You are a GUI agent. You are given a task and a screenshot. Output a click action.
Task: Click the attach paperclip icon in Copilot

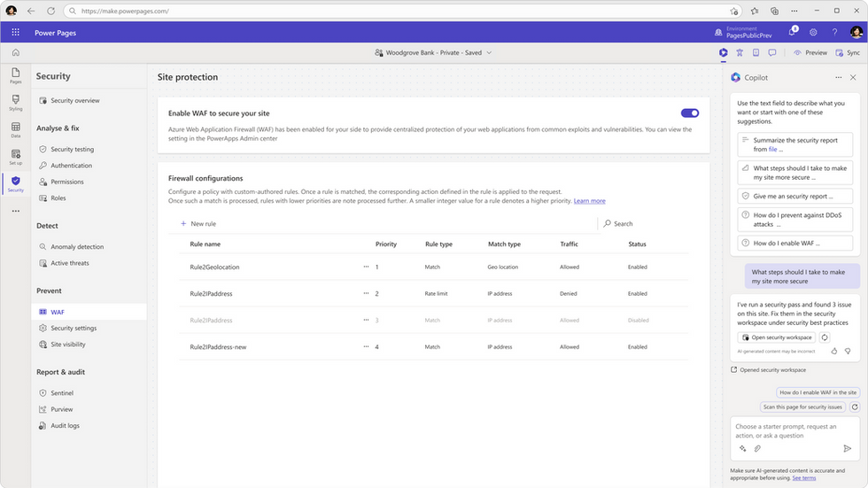point(757,448)
